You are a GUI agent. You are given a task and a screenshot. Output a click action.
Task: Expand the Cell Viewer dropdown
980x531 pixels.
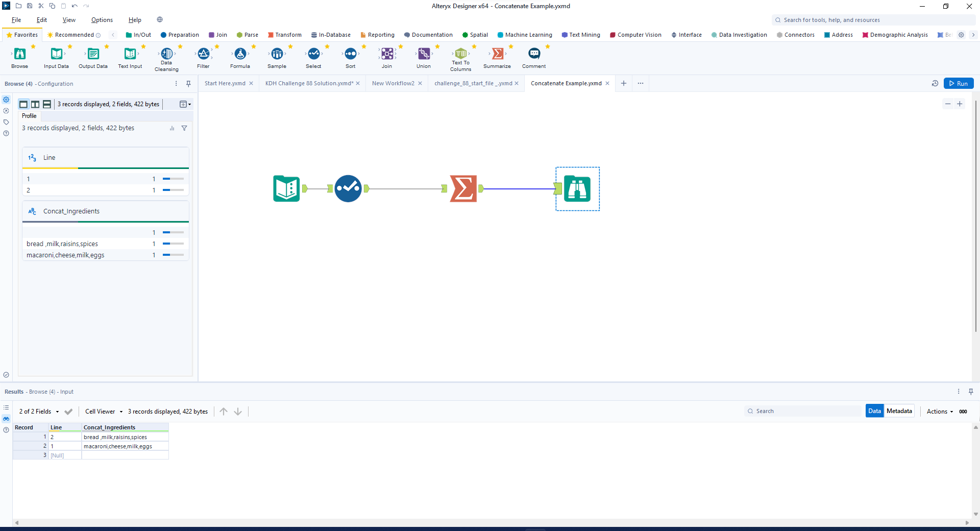point(104,412)
